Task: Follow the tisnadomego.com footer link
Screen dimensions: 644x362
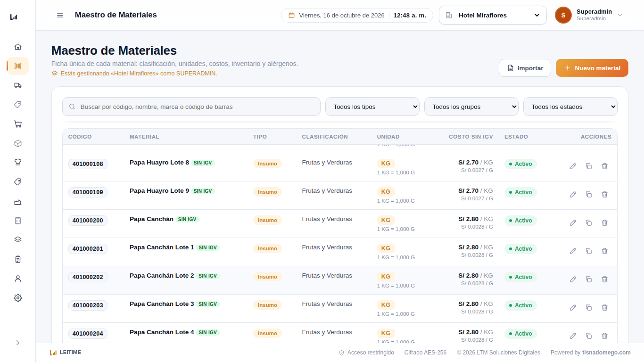Action: tap(606, 352)
